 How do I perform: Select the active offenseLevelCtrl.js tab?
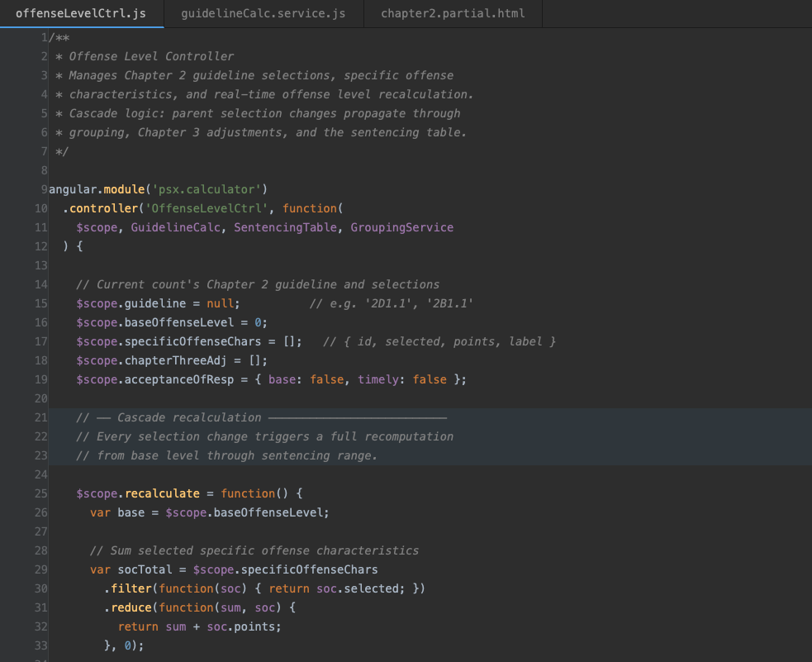(x=81, y=13)
